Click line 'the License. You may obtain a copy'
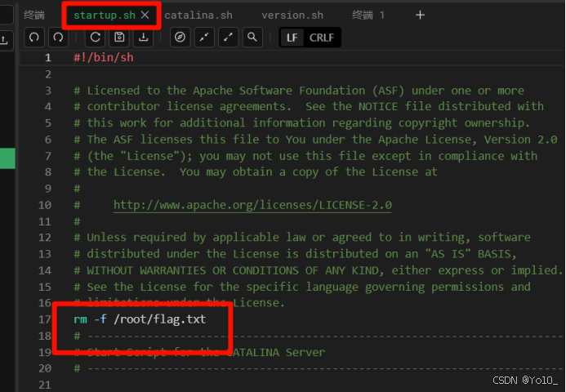The image size is (566, 392). 256,171
